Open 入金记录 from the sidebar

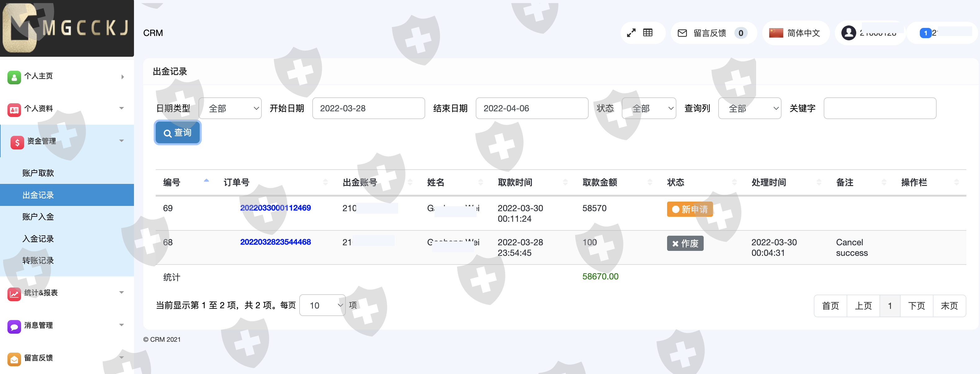tap(38, 239)
